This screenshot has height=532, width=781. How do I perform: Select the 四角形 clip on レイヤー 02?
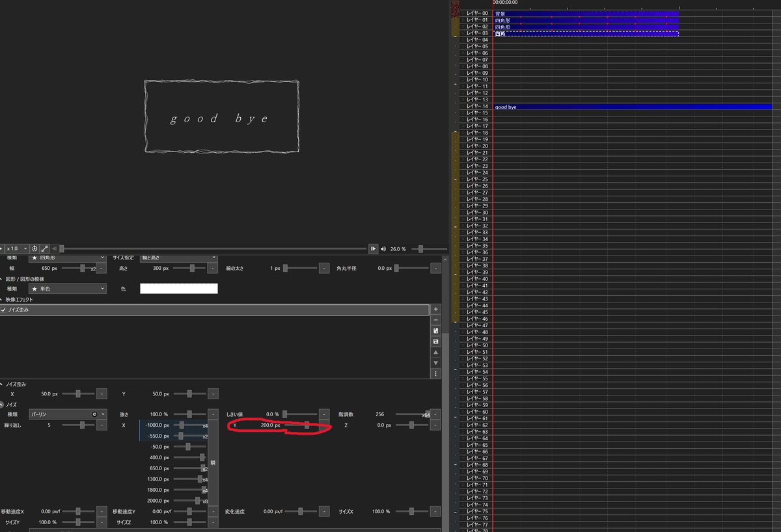point(586,27)
